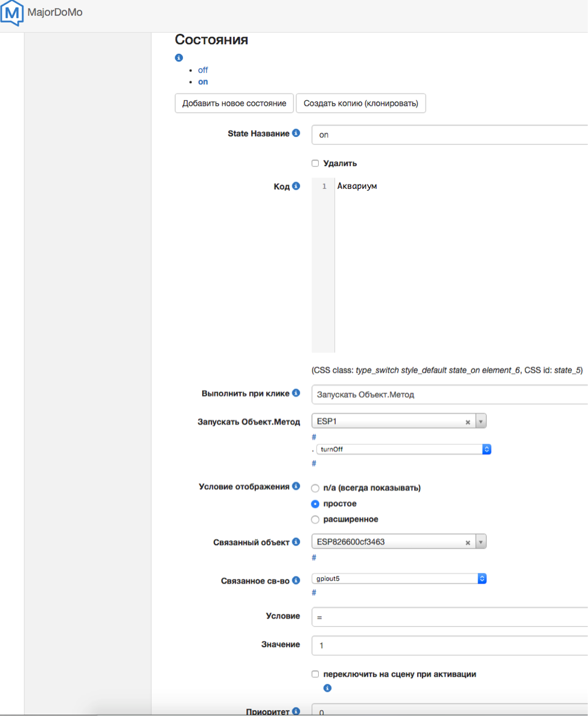Click Добавить новое состояние button
Screen dimensions: 588x716
tap(234, 103)
